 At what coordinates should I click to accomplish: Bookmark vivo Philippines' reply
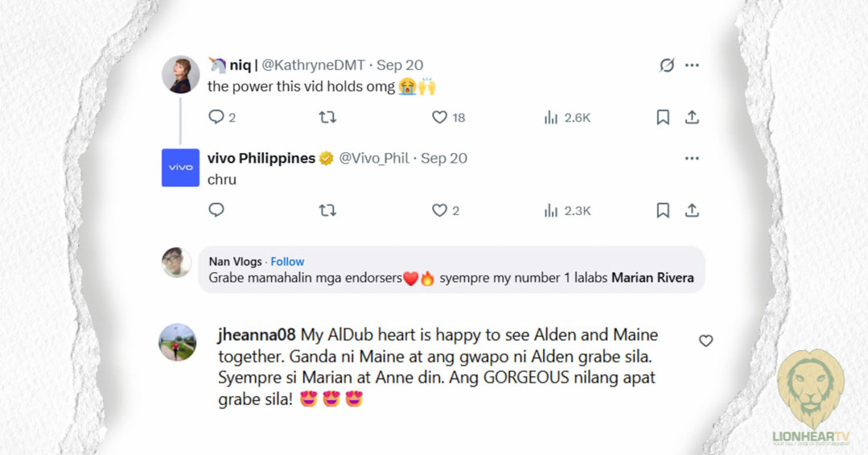663,211
